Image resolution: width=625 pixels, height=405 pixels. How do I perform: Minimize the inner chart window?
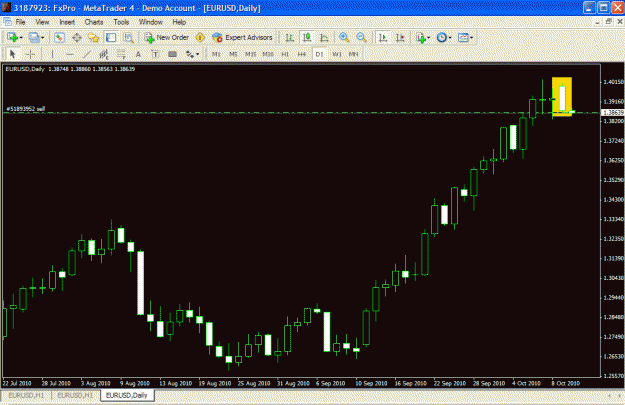597,22
